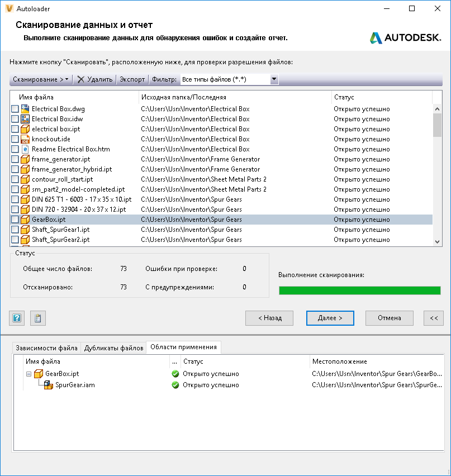Viewport: 451px width, 476px height.
Task: Check the electrical box.ipt checkbox
Action: coord(15,128)
